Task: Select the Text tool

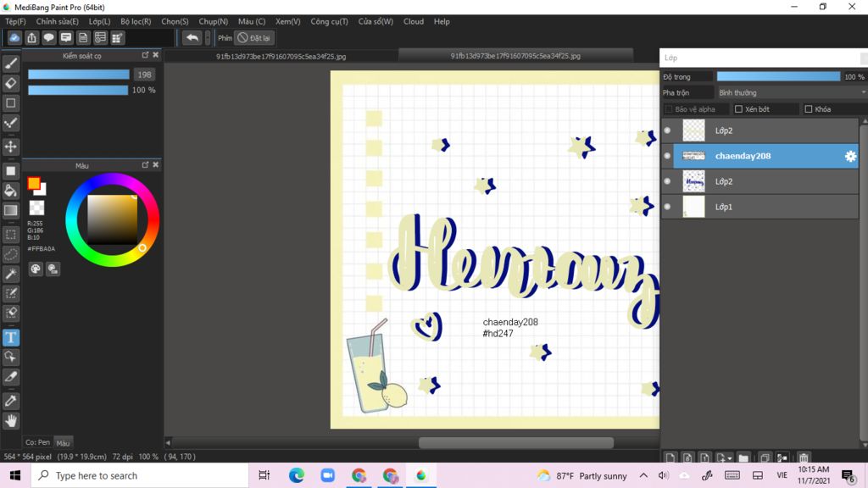Action: [x=11, y=337]
